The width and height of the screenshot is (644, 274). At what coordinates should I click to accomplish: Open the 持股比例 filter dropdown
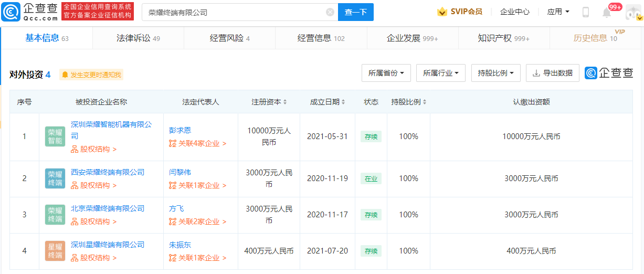pos(495,73)
